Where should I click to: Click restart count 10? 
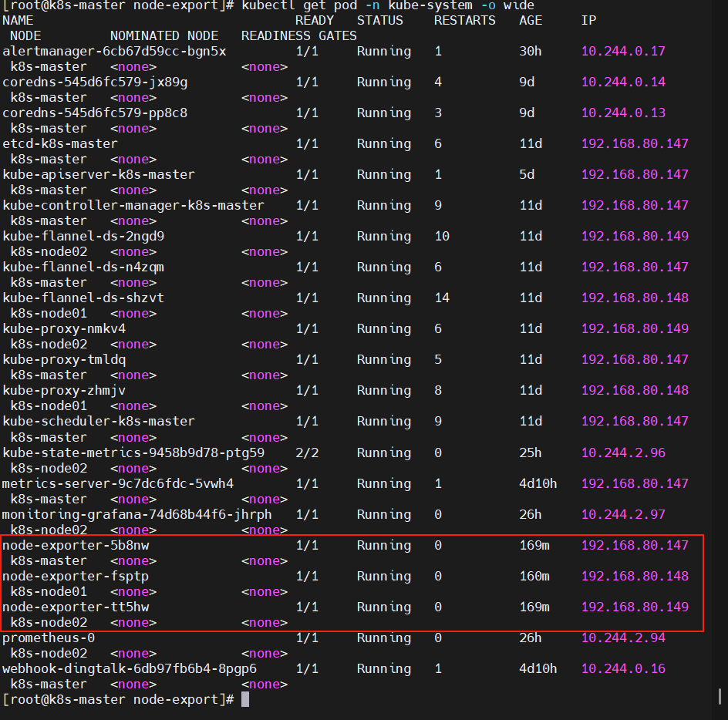coord(442,237)
